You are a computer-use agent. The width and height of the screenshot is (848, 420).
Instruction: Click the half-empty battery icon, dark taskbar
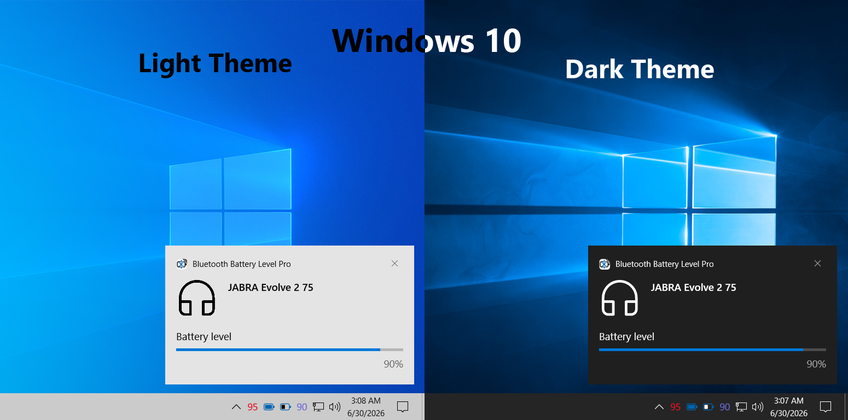pyautogui.click(x=708, y=407)
